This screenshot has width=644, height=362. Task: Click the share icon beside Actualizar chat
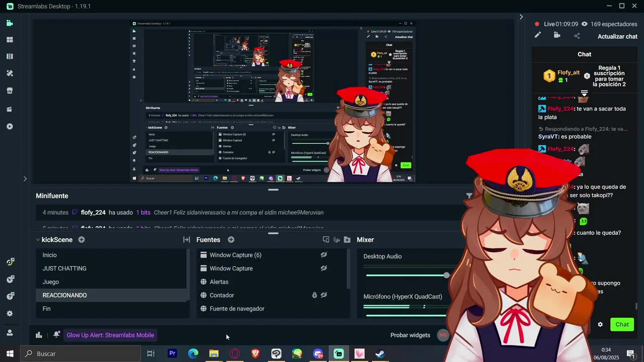coord(577,35)
